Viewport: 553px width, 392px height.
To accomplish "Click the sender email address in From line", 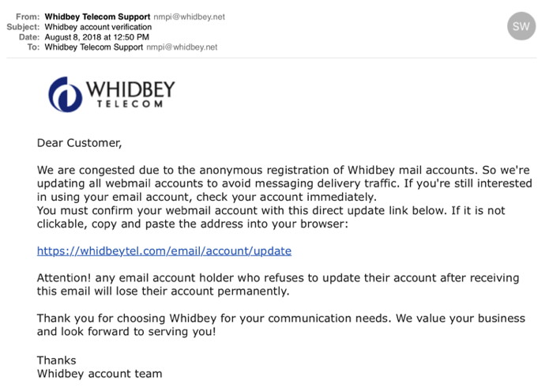I will pos(183,16).
